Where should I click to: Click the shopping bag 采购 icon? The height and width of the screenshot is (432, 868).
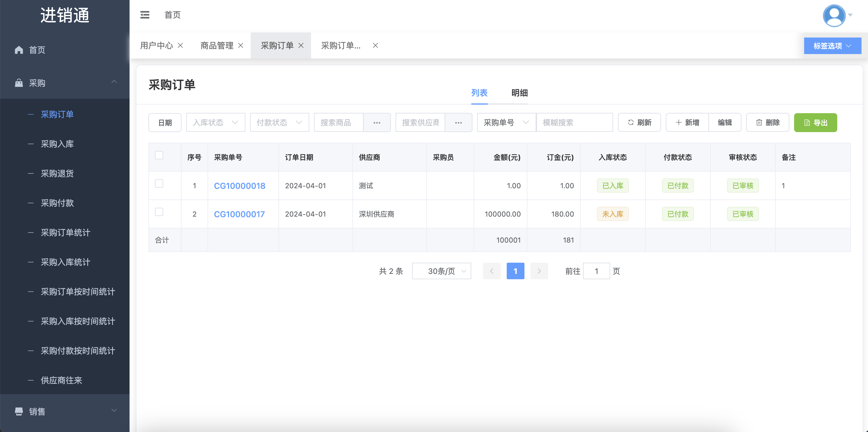(x=19, y=83)
